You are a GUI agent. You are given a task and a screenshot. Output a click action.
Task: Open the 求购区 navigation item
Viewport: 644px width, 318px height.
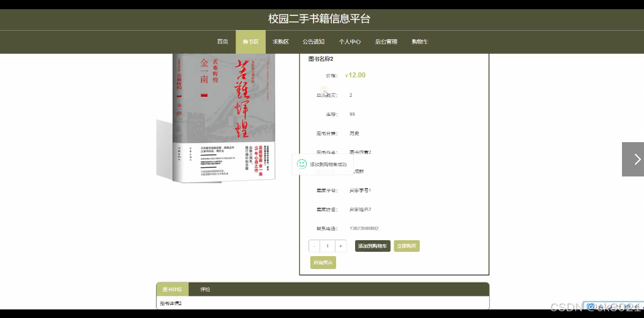[x=281, y=42]
